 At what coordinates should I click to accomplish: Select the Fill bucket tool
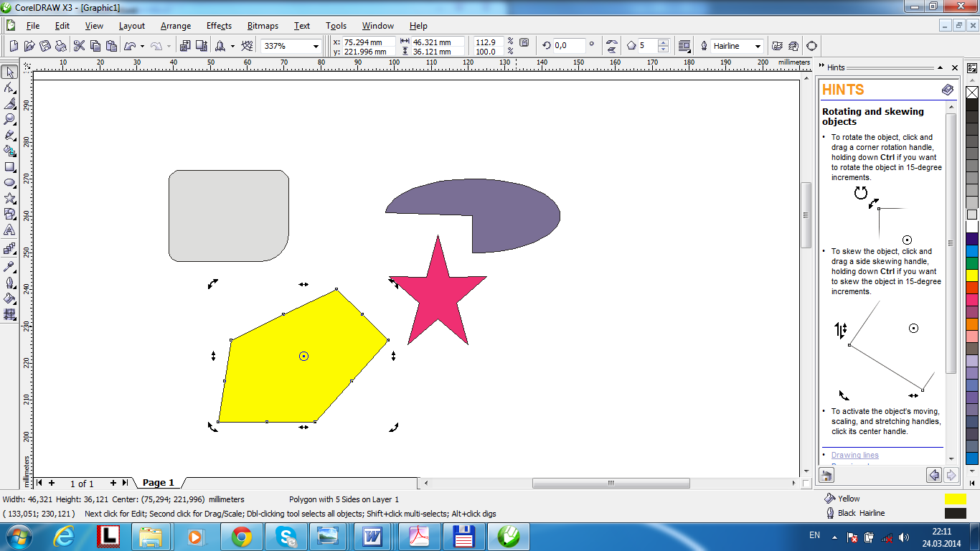pos(10,298)
